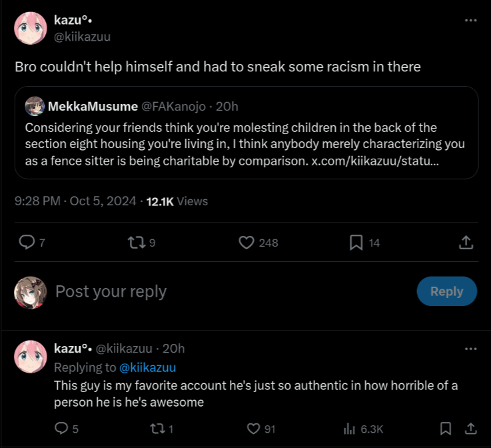The width and height of the screenshot is (491, 448).
Task: View analytics icon showing 6.3K views
Action: 349,429
